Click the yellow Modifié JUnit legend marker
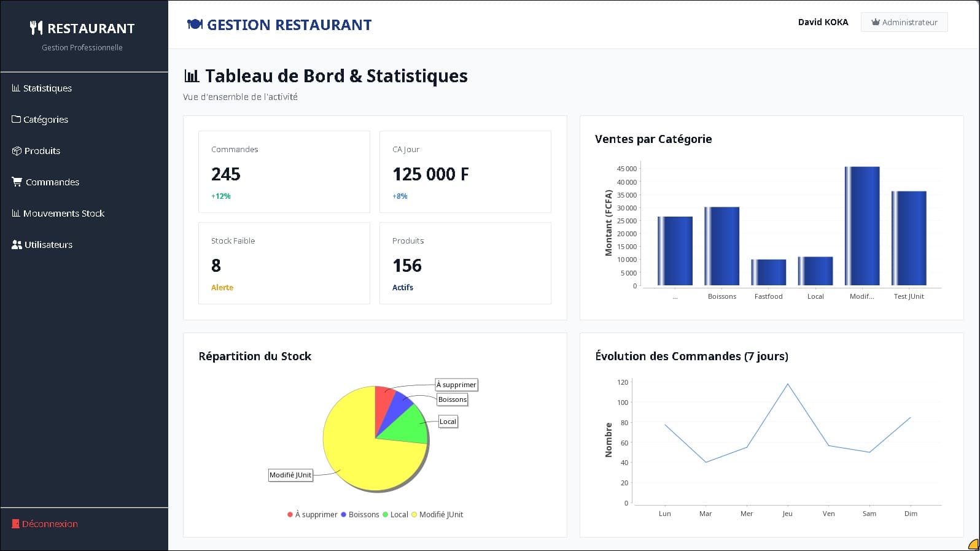The image size is (980, 551). click(x=414, y=514)
